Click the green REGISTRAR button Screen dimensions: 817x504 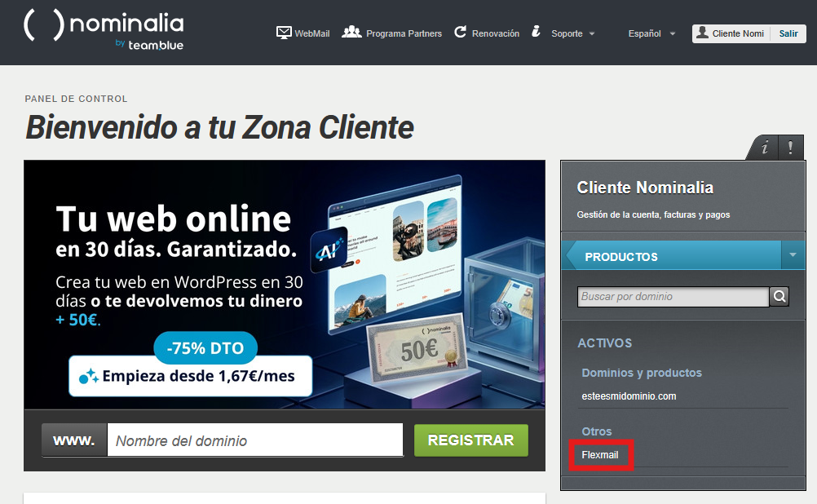(471, 440)
